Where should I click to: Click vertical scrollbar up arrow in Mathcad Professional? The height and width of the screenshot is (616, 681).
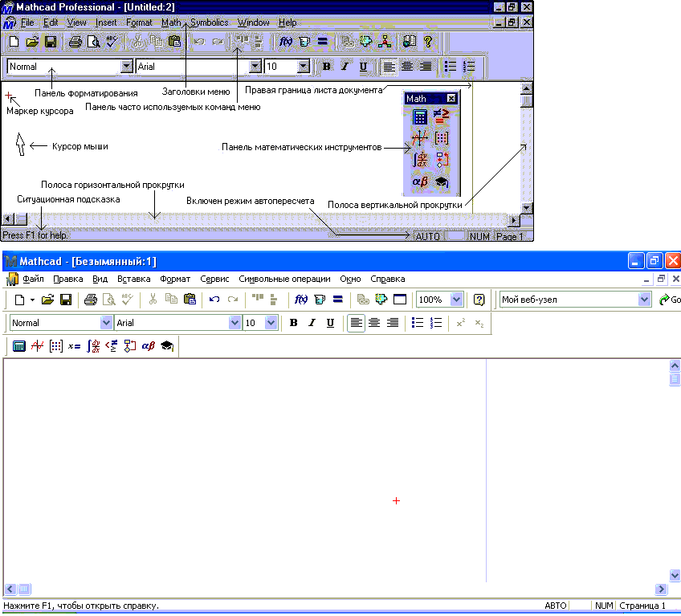click(526, 88)
